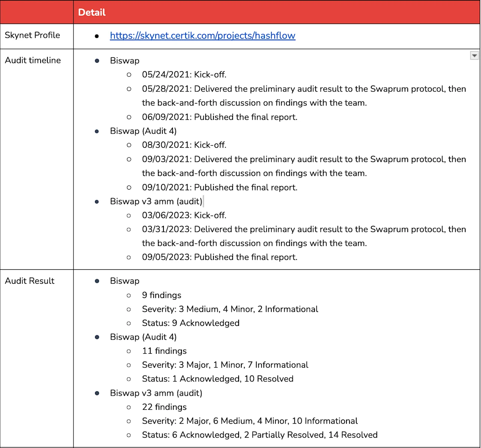Select the "Audit Result" row label

pyautogui.click(x=30, y=281)
